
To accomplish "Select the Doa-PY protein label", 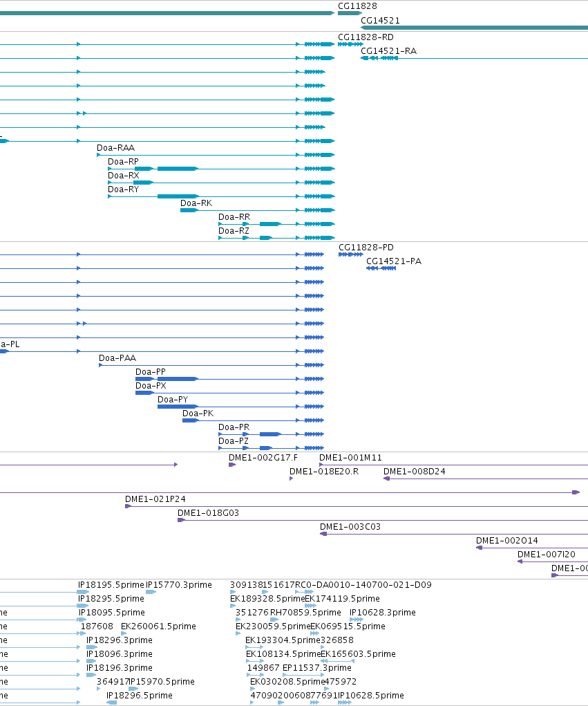I will point(173,400).
